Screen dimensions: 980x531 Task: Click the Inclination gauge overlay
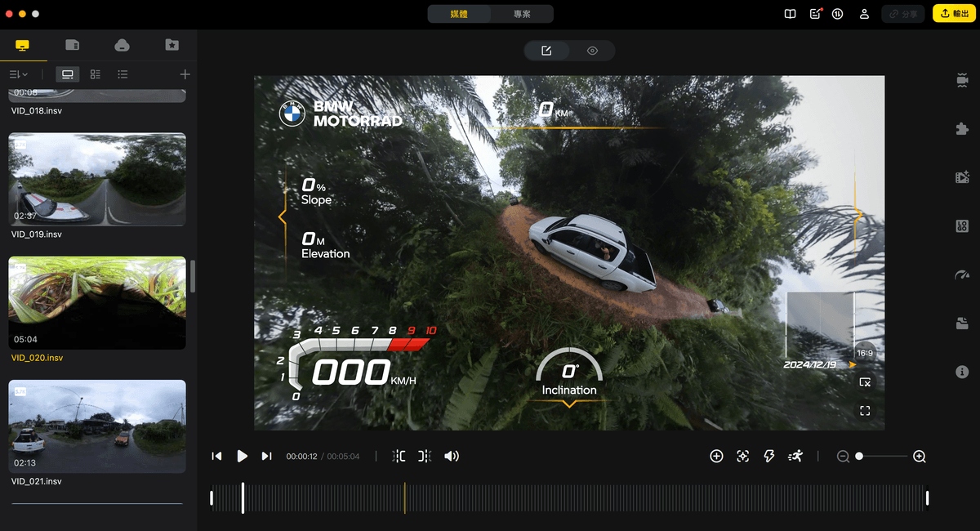pyautogui.click(x=569, y=377)
